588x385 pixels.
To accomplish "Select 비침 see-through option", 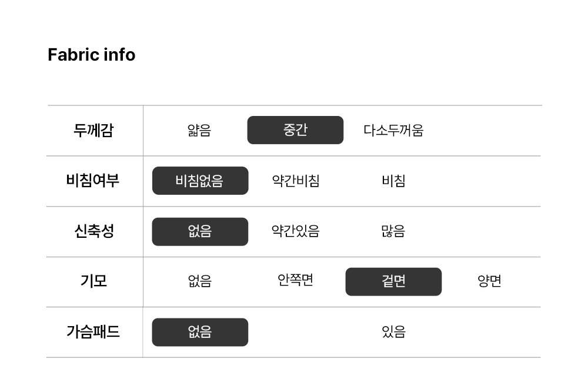I will point(393,181).
